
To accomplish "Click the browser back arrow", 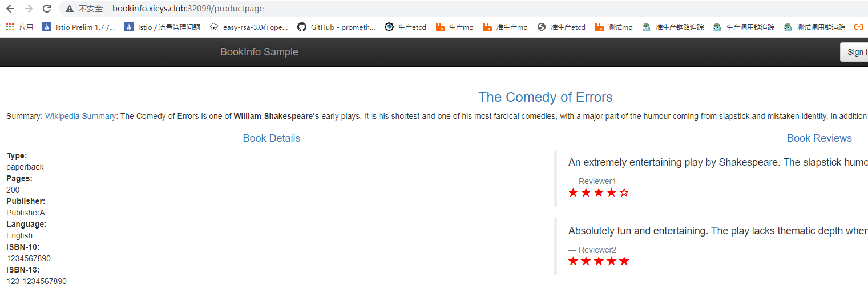I will click(10, 9).
